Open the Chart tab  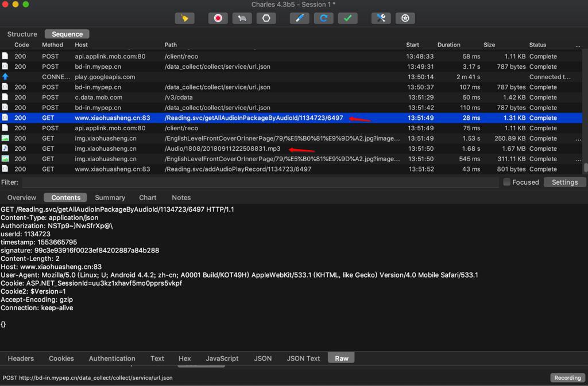(x=148, y=198)
